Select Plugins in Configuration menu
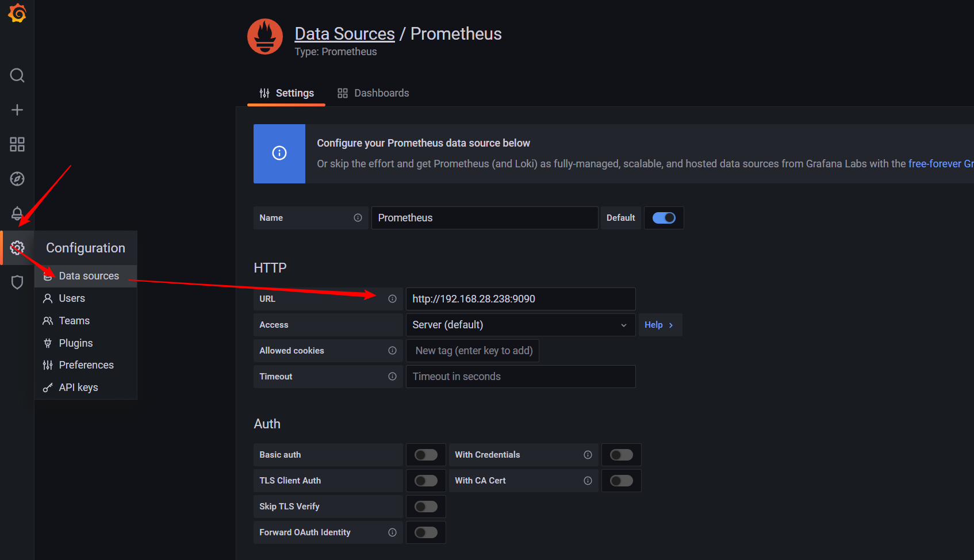Viewport: 974px width, 560px height. click(x=75, y=343)
